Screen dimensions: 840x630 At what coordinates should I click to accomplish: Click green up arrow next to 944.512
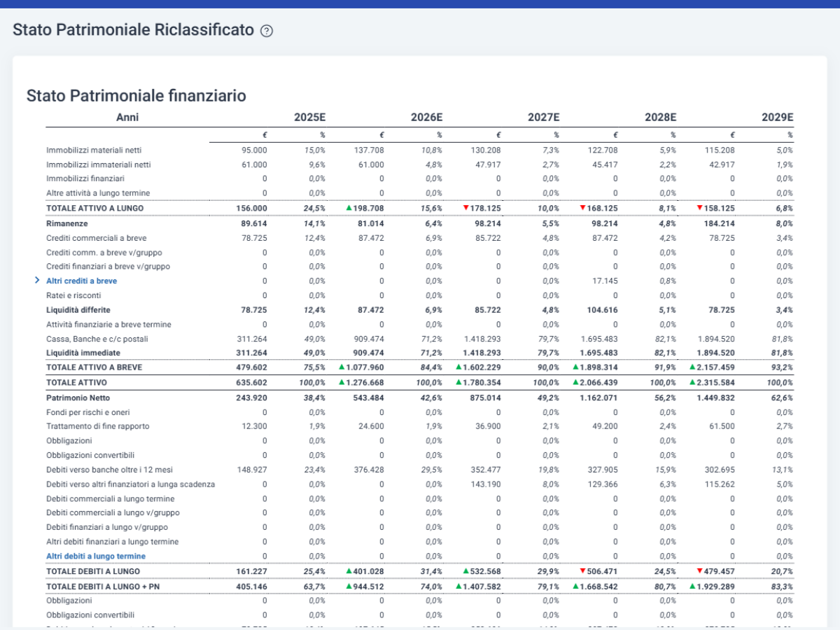tap(348, 586)
